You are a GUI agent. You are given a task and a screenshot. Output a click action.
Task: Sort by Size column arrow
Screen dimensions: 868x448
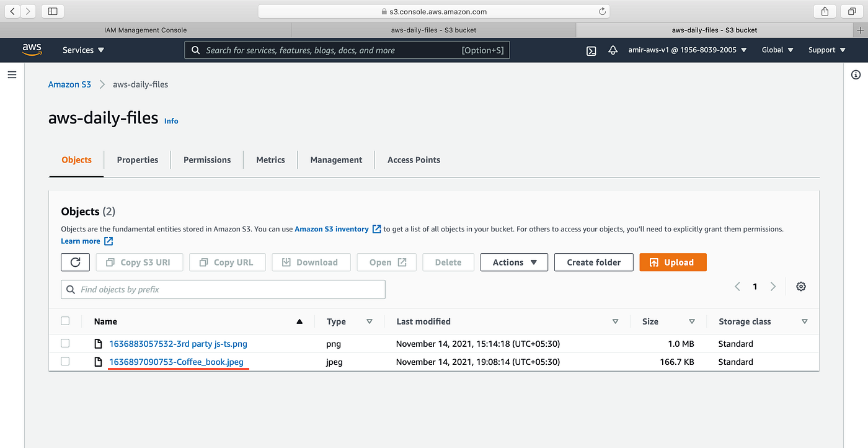point(691,321)
